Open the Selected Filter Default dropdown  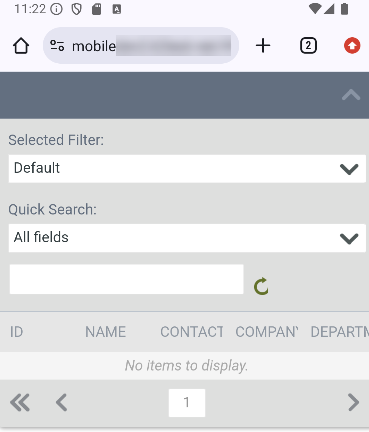click(187, 169)
